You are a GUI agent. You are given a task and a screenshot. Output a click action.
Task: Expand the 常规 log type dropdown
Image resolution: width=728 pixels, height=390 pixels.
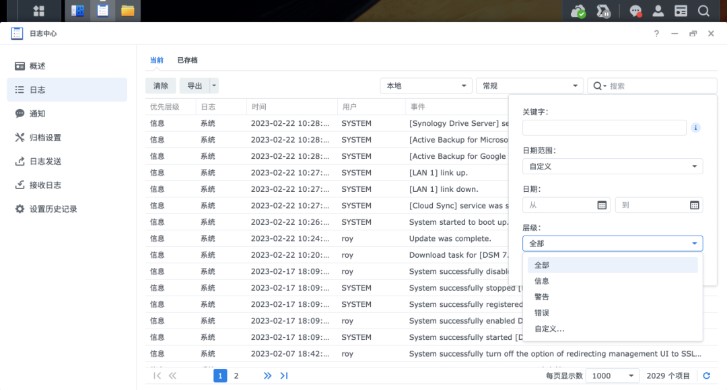[x=529, y=86]
